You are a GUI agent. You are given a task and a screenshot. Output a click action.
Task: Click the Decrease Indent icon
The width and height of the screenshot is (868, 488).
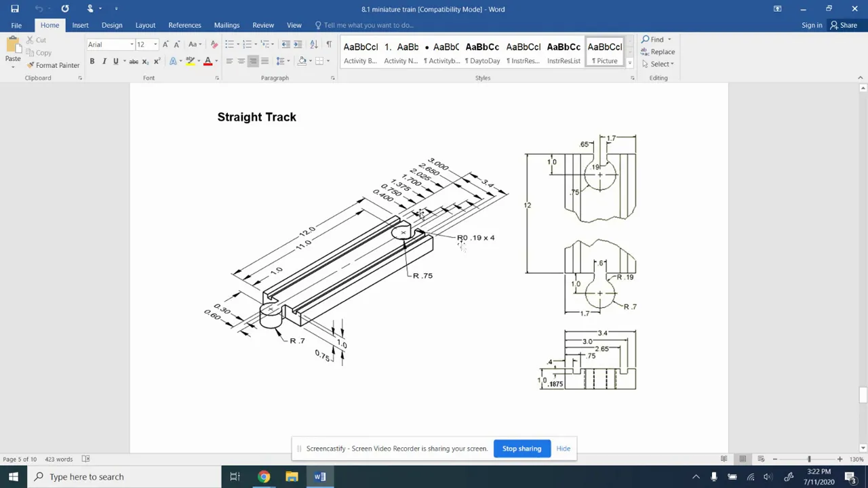[x=286, y=45]
